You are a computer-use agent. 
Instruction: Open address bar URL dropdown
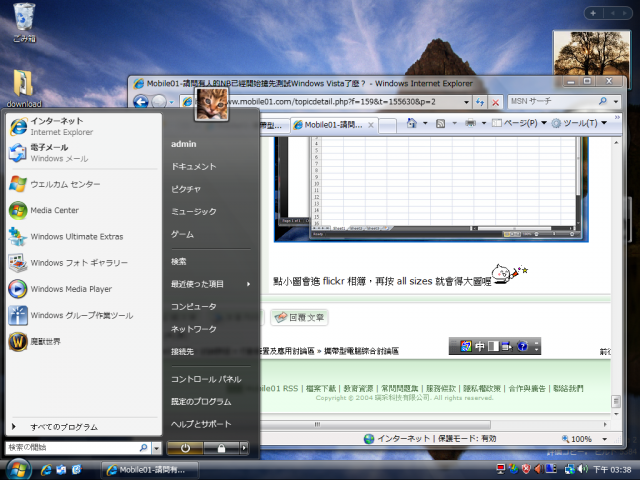(x=466, y=102)
